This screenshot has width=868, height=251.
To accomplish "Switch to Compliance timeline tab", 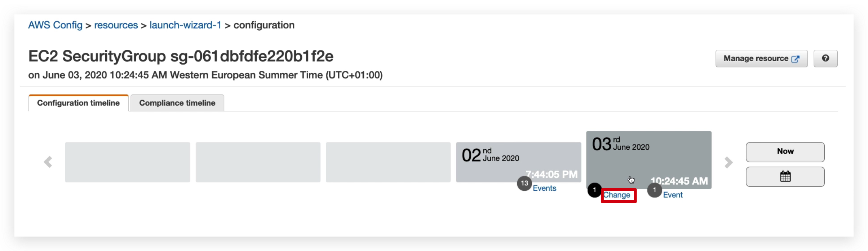I will (177, 103).
